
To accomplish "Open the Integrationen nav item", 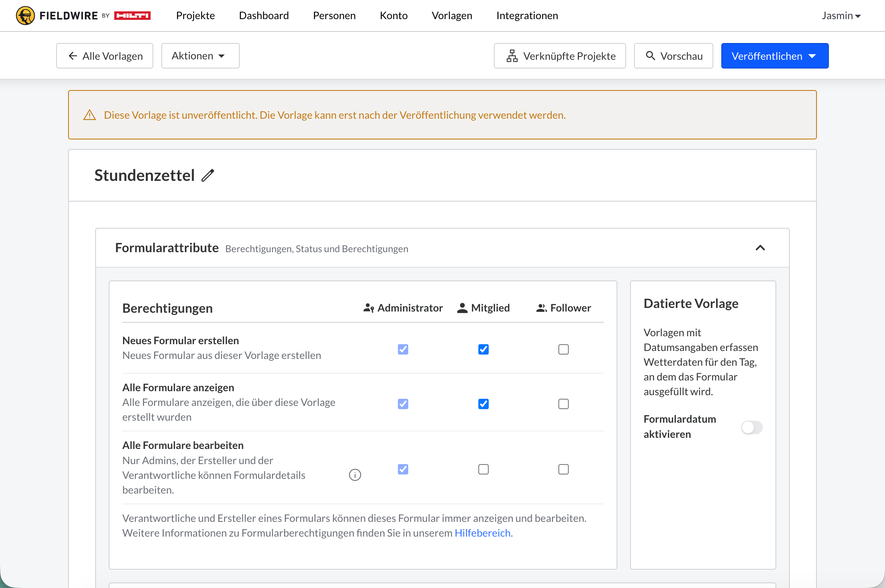I will [527, 16].
